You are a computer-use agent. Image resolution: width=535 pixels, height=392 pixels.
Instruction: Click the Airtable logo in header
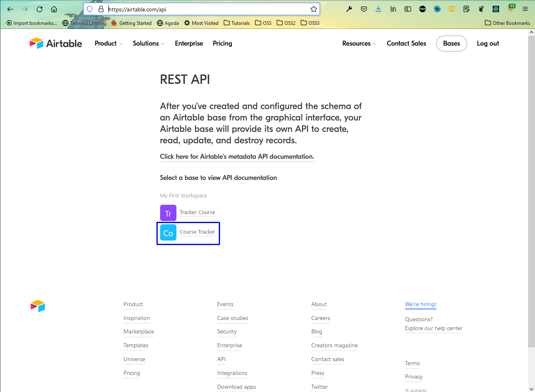click(x=56, y=43)
